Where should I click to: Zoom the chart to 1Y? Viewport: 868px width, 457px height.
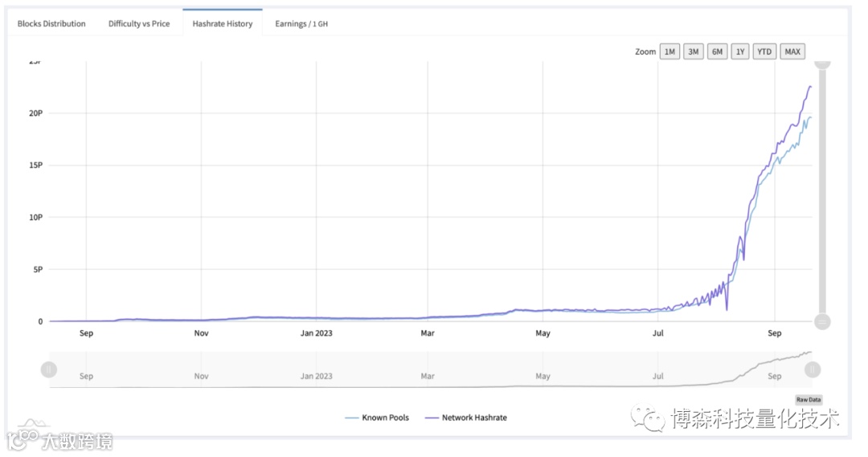tap(740, 52)
